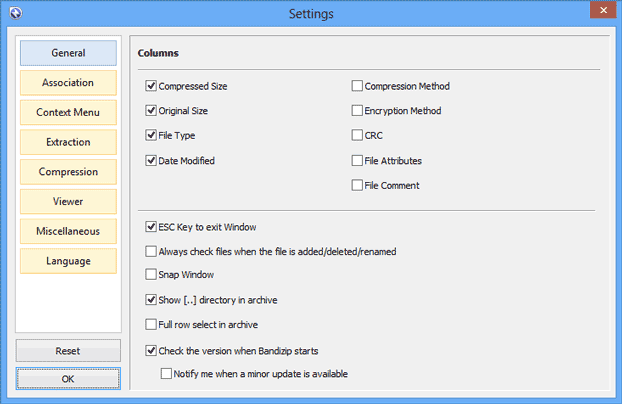Switch to the Context Menu tab
622x404 pixels.
[68, 112]
